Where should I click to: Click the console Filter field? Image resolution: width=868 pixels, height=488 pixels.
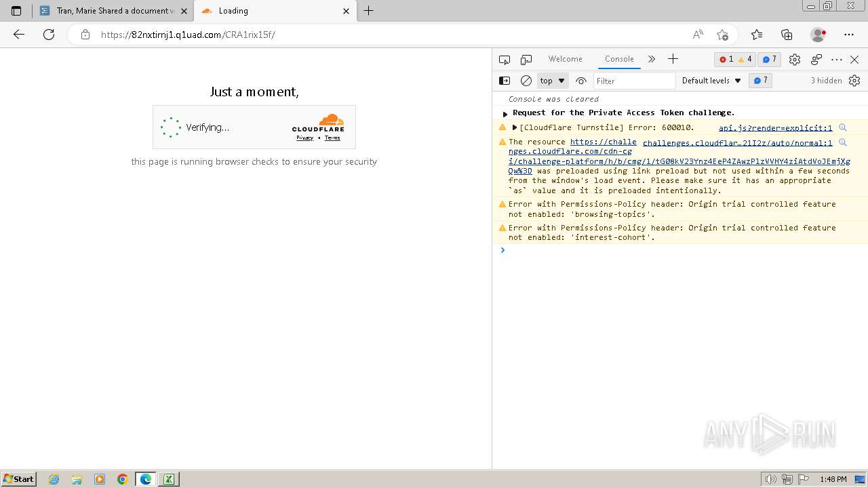[634, 81]
